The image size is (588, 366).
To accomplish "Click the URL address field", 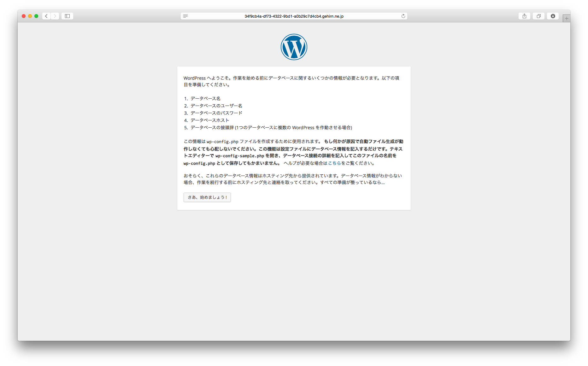I will pyautogui.click(x=294, y=16).
